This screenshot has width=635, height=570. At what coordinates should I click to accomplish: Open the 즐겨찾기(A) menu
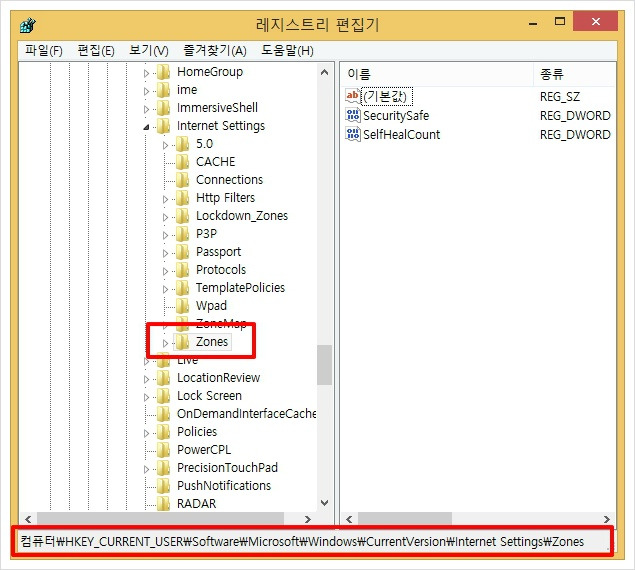click(x=215, y=51)
